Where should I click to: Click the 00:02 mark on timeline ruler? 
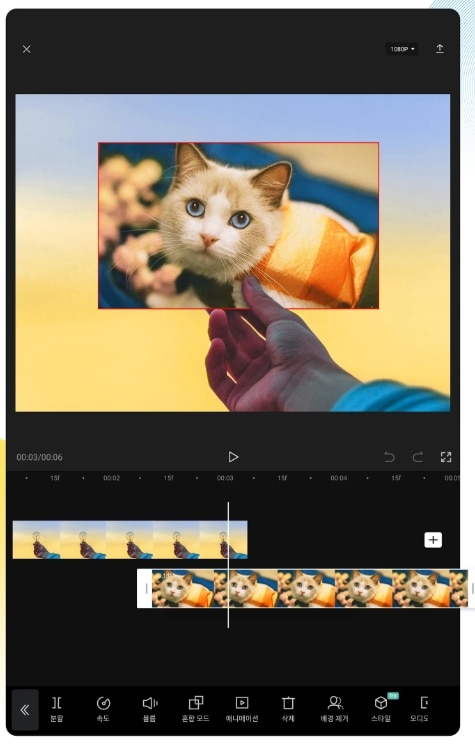pos(112,478)
